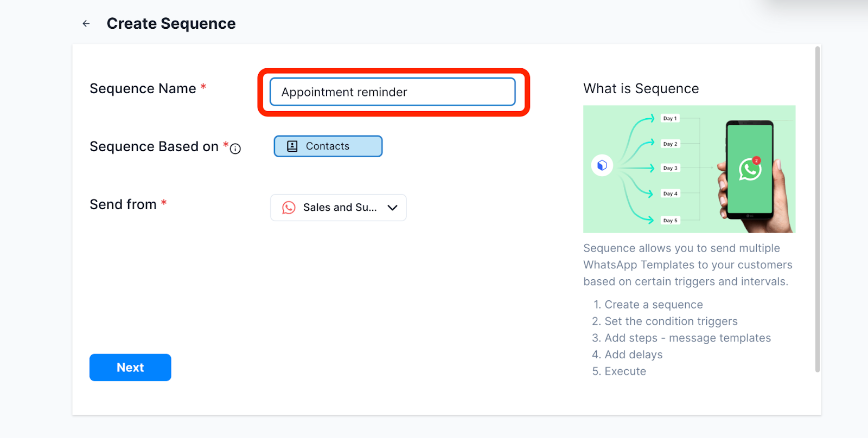Viewport: 868px width, 438px height.
Task: Expand the Send from chevron arrow
Action: [393, 208]
